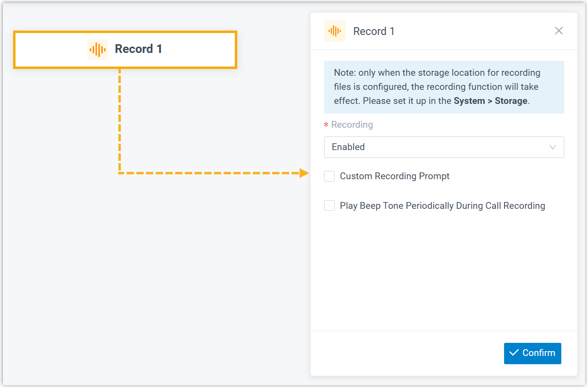Click the Custom Recording Prompt label text
Screen dimensions: 588x388
point(394,176)
